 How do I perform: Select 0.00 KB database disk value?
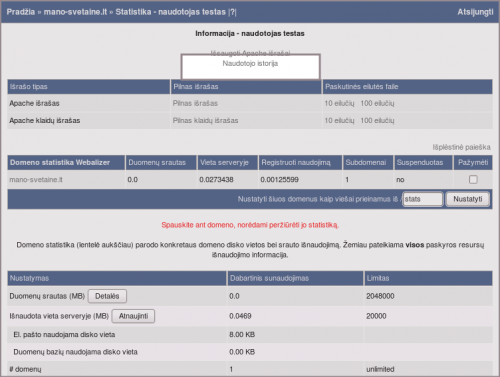(242, 352)
